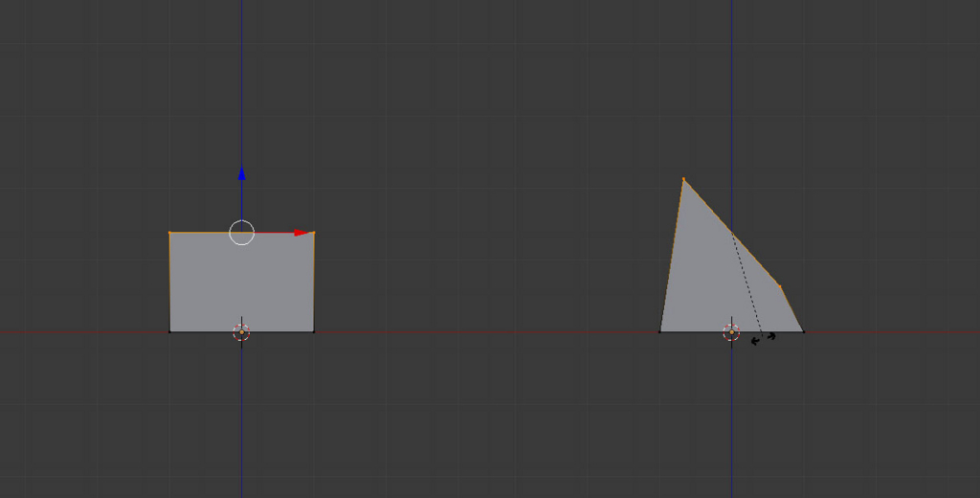The height and width of the screenshot is (498, 980).
Task: Select the bottom-right vertex of the square
Action: (314, 331)
